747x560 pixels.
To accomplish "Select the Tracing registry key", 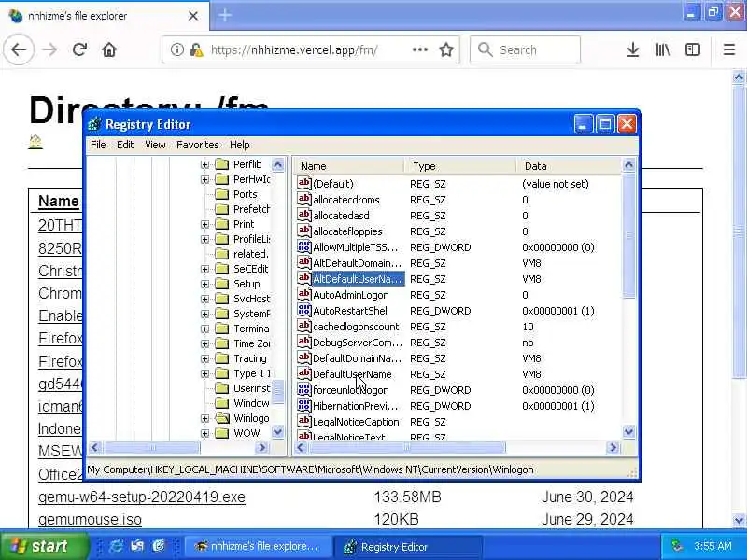I will pyautogui.click(x=249, y=358).
